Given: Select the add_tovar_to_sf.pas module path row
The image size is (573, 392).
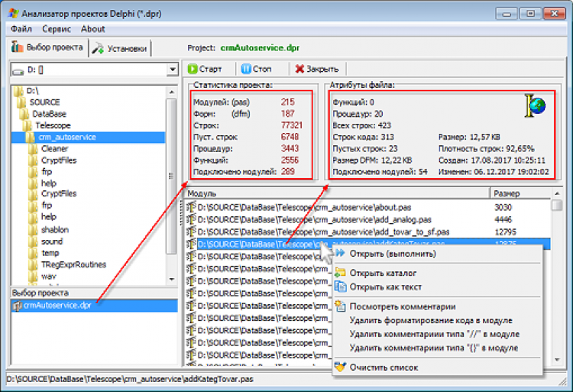Looking at the screenshot, I should 323,232.
